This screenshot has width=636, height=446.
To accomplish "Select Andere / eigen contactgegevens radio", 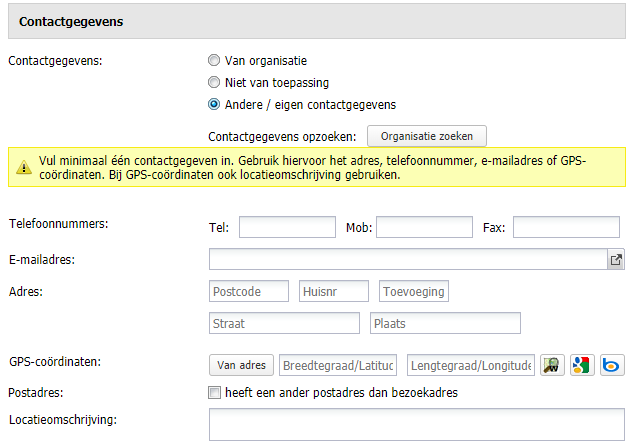I will (x=214, y=104).
